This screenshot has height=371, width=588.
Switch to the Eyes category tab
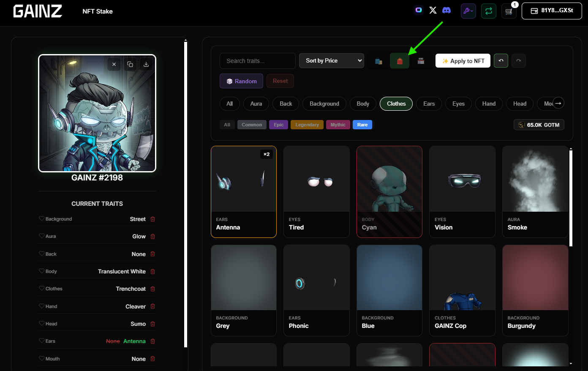point(458,104)
